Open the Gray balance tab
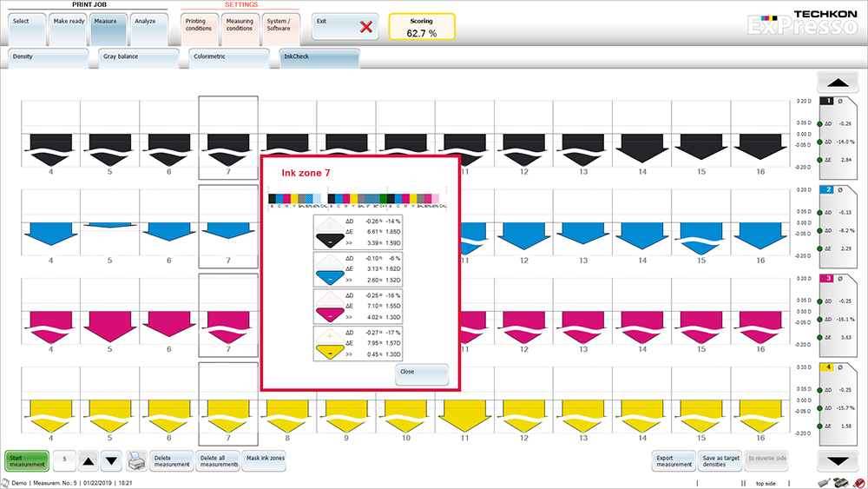 click(x=136, y=58)
